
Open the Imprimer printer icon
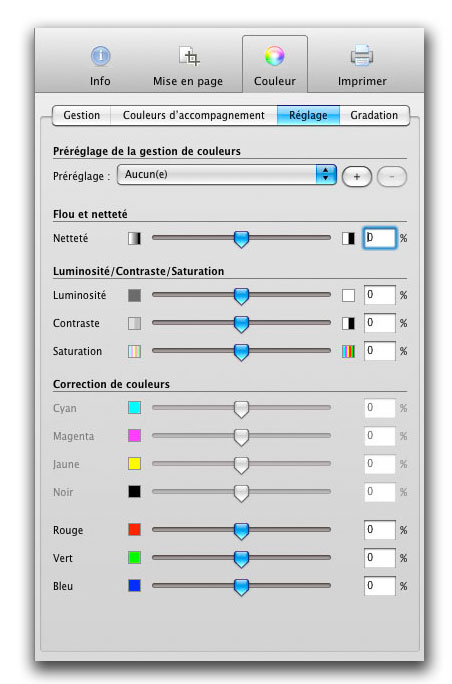pos(362,56)
